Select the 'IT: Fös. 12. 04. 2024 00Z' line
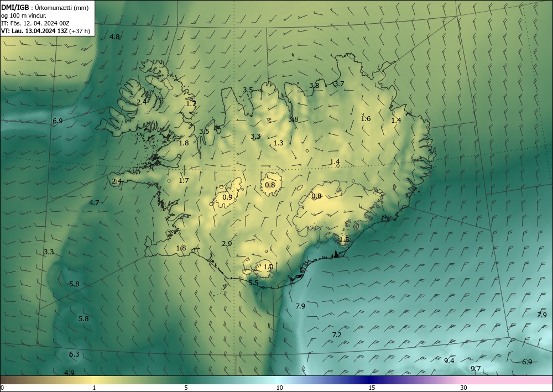553x392 pixels. [35, 23]
